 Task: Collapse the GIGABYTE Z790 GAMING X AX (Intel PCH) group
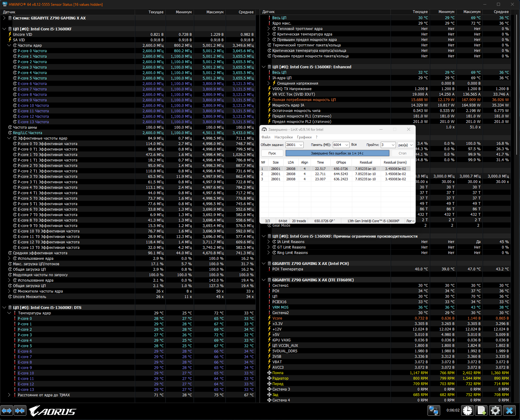264,263
